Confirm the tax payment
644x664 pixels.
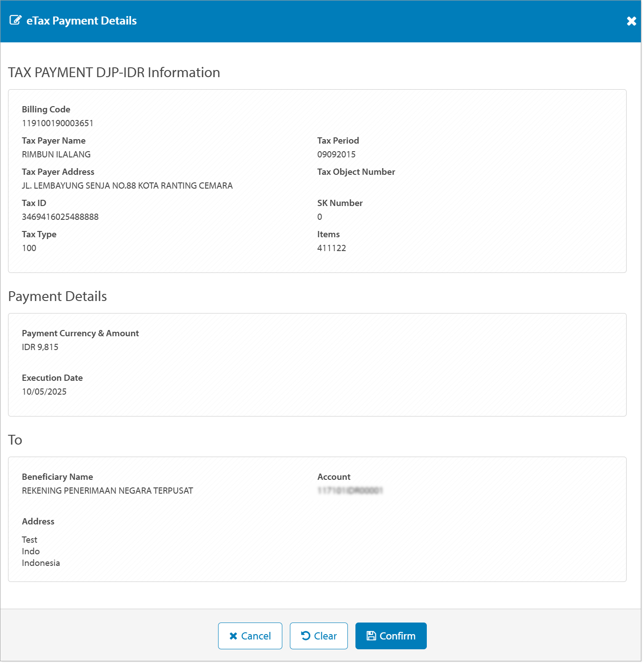click(x=391, y=636)
